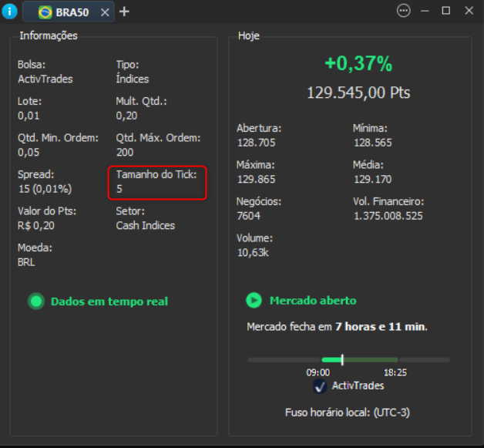This screenshot has width=484, height=448.
Task: Click the Spread 15 (0,01%) value
Action: (x=45, y=188)
